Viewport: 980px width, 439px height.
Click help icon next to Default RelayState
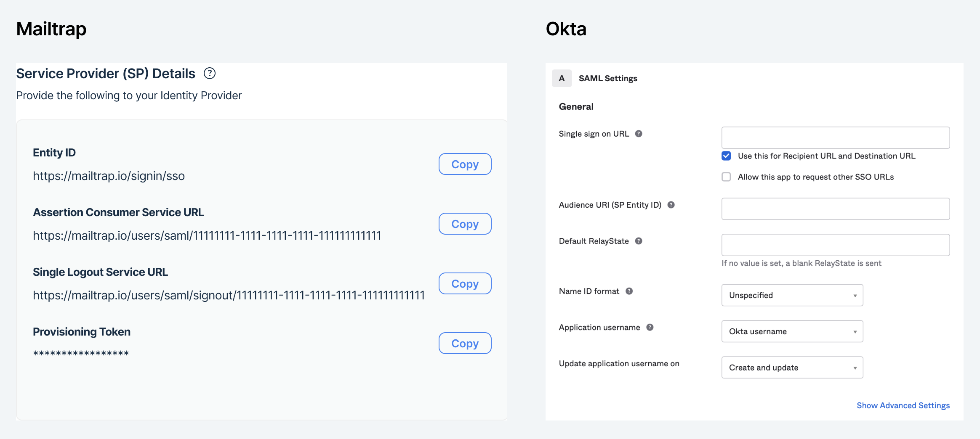pyautogui.click(x=639, y=241)
